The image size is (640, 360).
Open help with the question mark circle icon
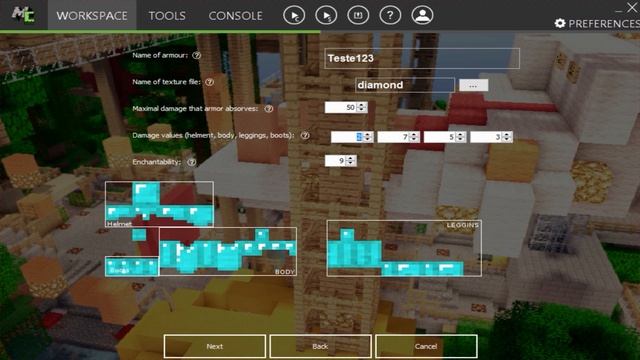(x=390, y=16)
